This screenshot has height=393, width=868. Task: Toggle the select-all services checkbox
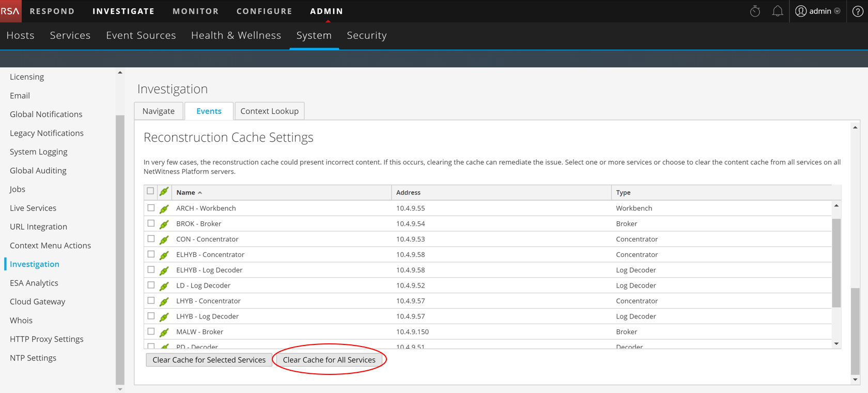[150, 191]
